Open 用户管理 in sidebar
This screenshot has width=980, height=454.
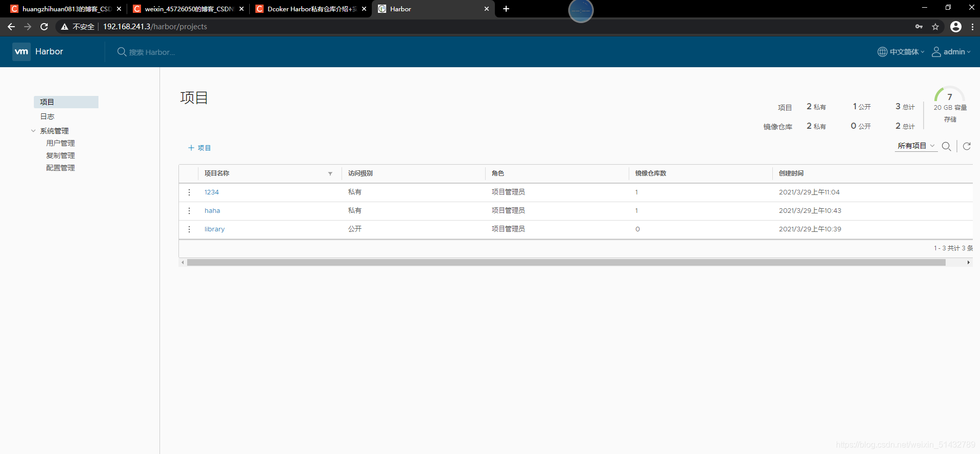point(61,143)
